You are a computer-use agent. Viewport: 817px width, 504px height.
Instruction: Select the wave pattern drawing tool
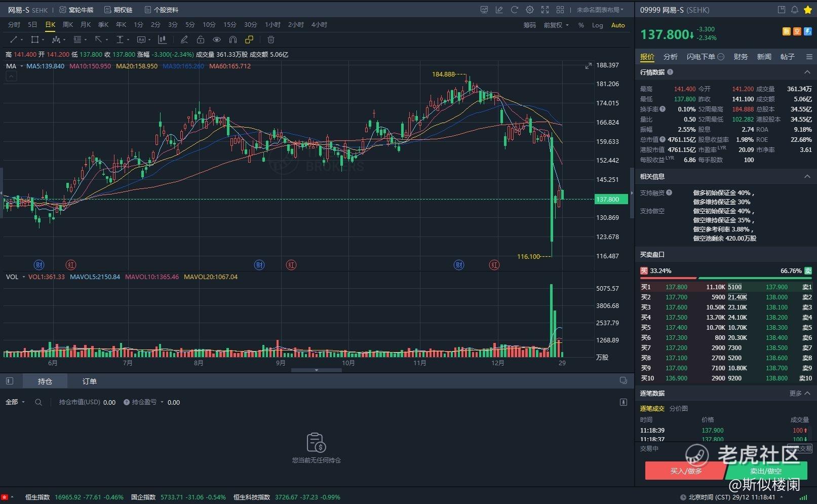tap(56, 40)
